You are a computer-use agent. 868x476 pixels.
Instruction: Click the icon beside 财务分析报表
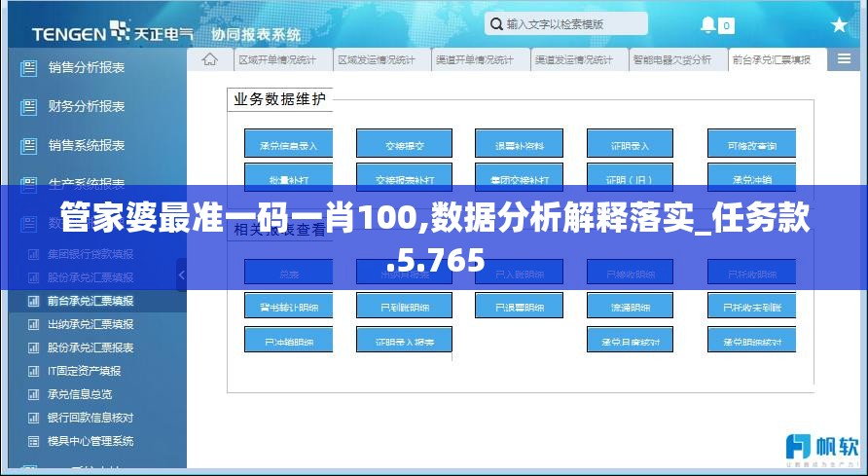click(29, 107)
